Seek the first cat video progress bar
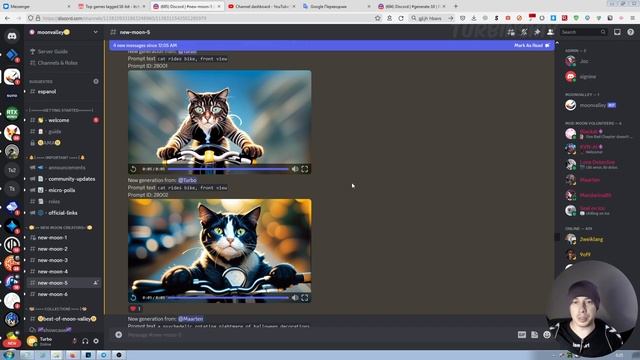This screenshot has width=640, height=360. 228,169
